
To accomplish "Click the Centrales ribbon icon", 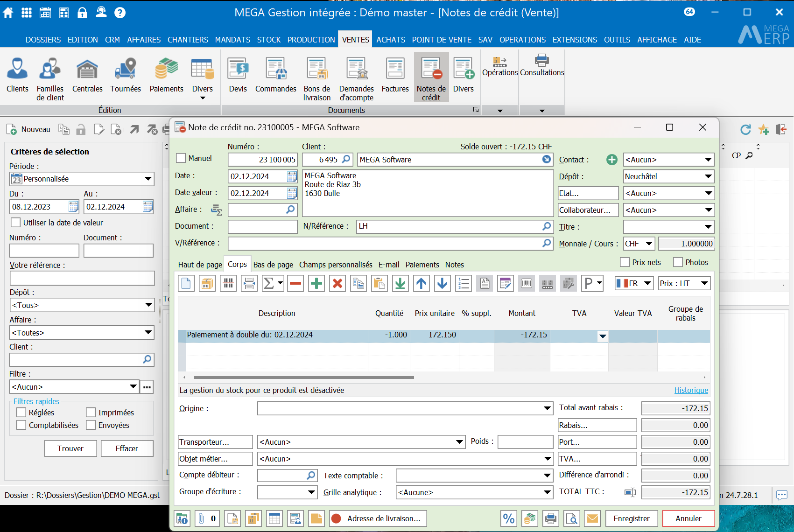I will [x=87, y=76].
